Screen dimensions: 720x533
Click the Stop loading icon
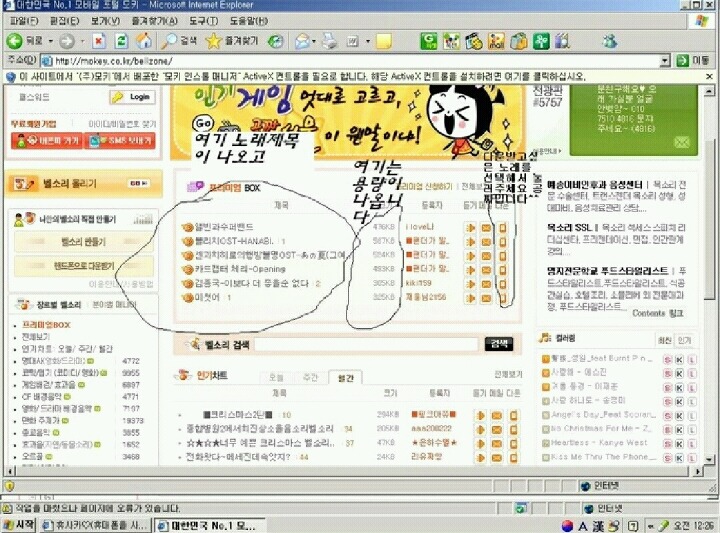coord(99,41)
